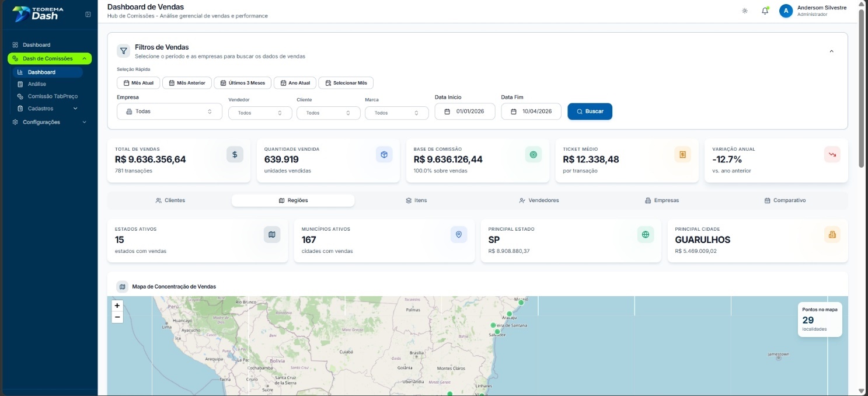
Task: Collapse the Filtros de Vendas panel
Action: [831, 51]
